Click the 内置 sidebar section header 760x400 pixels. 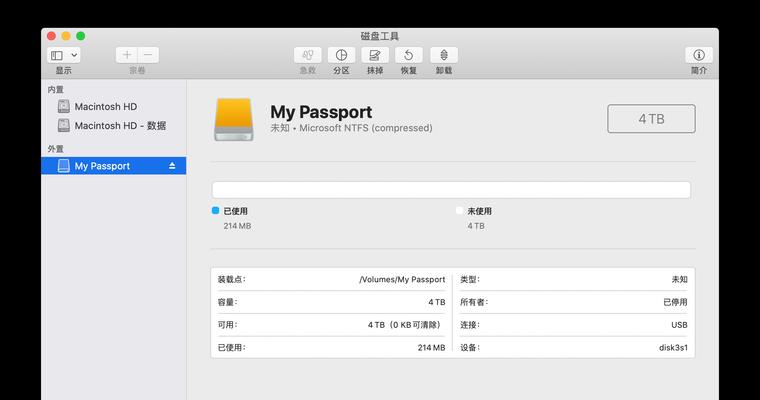coord(56,89)
